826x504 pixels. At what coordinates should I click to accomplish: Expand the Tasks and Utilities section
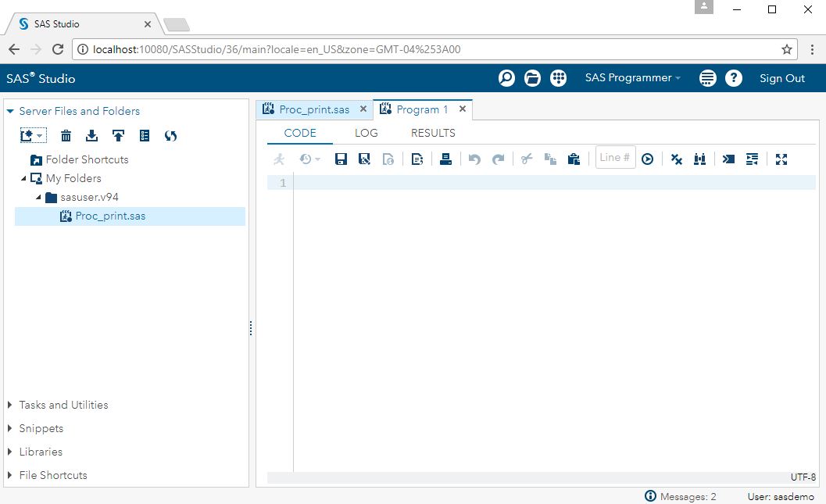click(x=10, y=405)
